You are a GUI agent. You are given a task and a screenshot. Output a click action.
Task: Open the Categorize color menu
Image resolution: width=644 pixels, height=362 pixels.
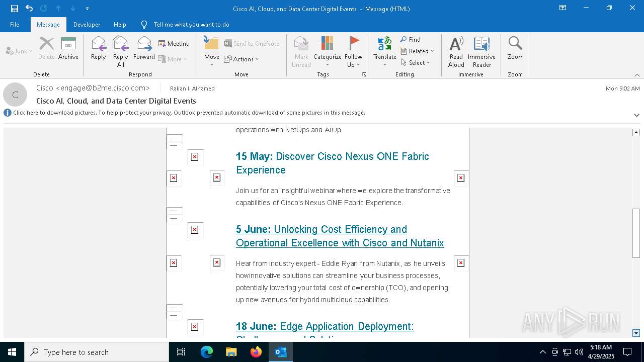328,52
